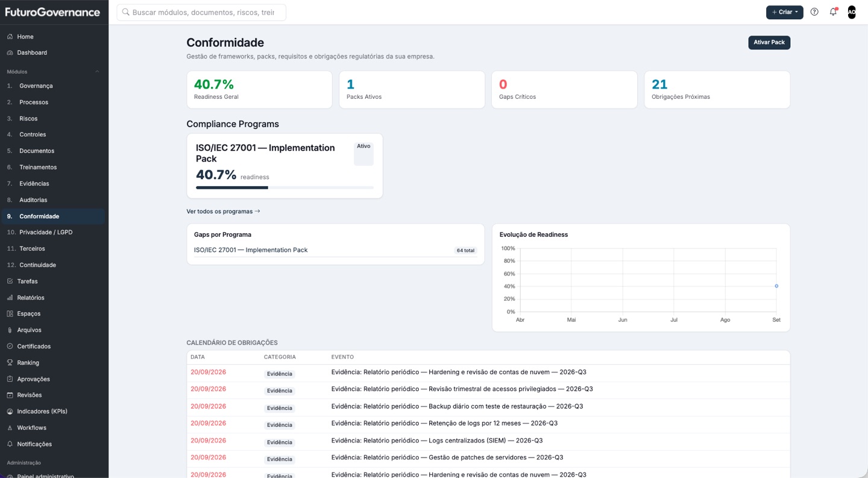Click the Ativar Pack button
The image size is (868, 478).
(x=769, y=43)
